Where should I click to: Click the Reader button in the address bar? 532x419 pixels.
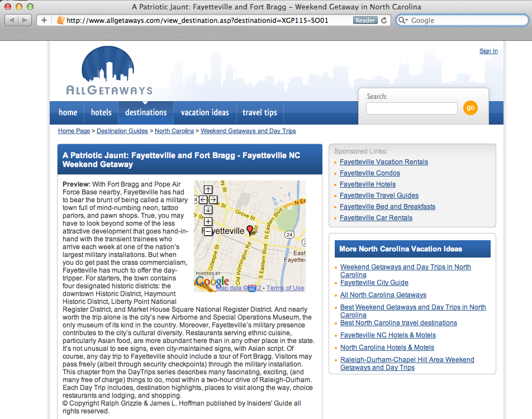coord(365,20)
